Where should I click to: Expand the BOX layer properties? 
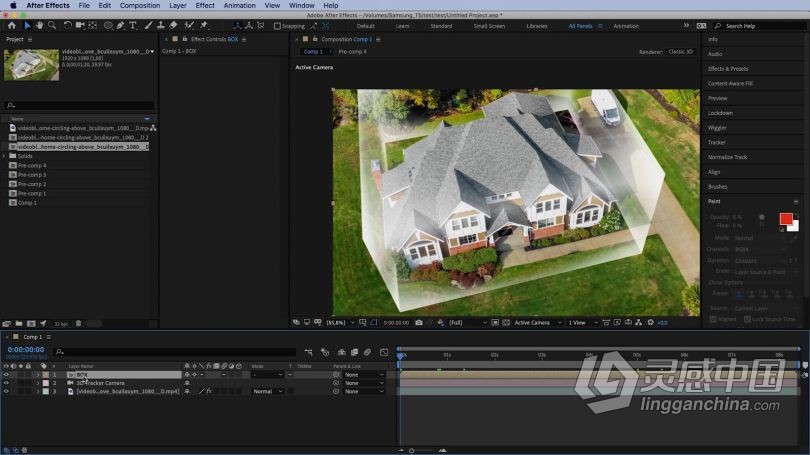(x=37, y=374)
